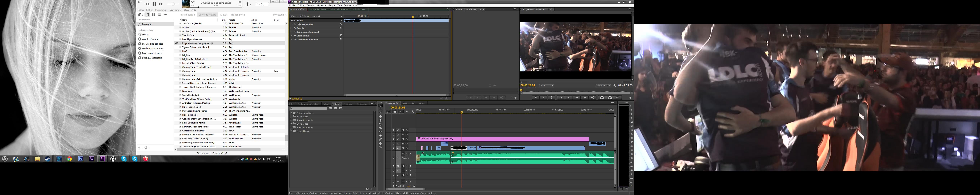This screenshot has width=980, height=195.
Task: Open iTunes Morceaux view dropdown
Action: click(280, 14)
